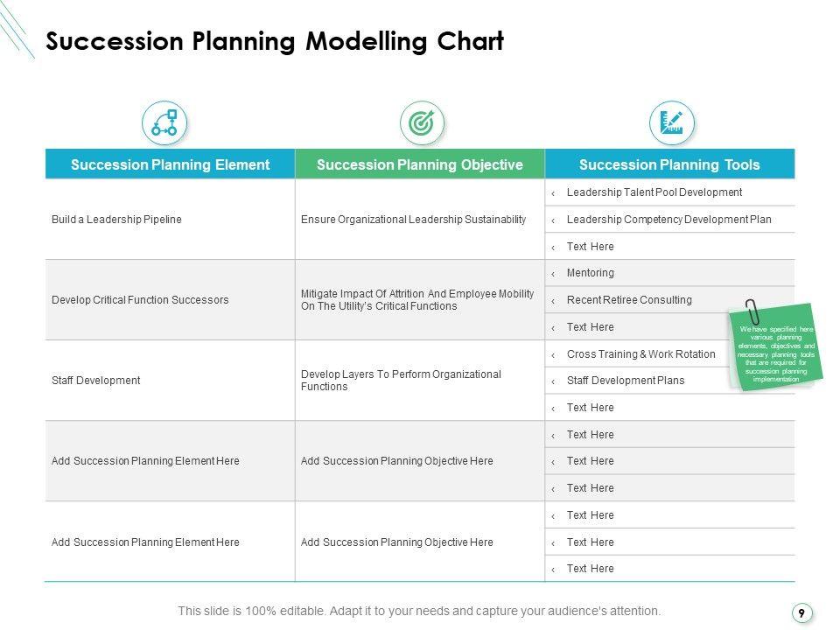Click the target bullseye icon
The width and height of the screenshot is (840, 630).
click(422, 122)
